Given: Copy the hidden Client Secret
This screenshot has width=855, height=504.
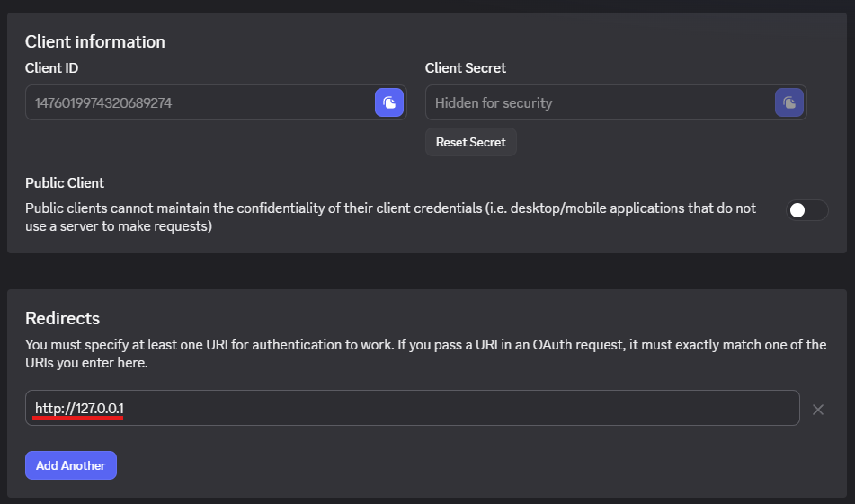Looking at the screenshot, I should [x=789, y=102].
